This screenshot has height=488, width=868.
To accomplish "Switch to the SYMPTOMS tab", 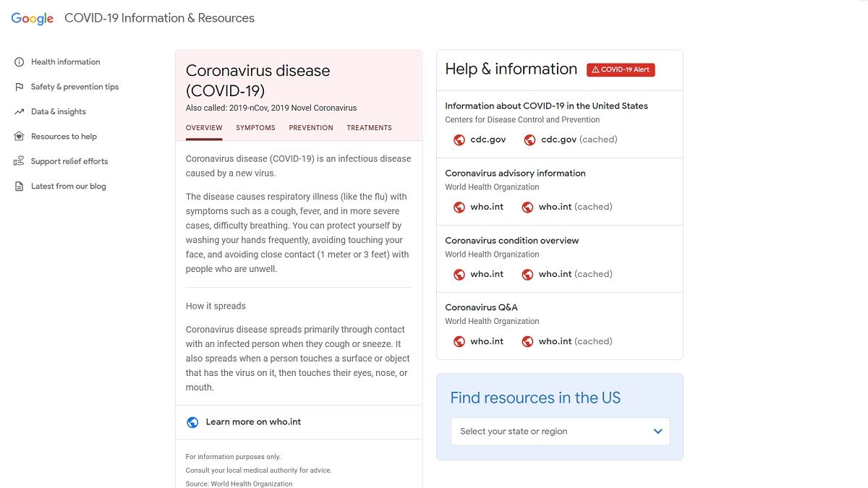I will point(255,127).
